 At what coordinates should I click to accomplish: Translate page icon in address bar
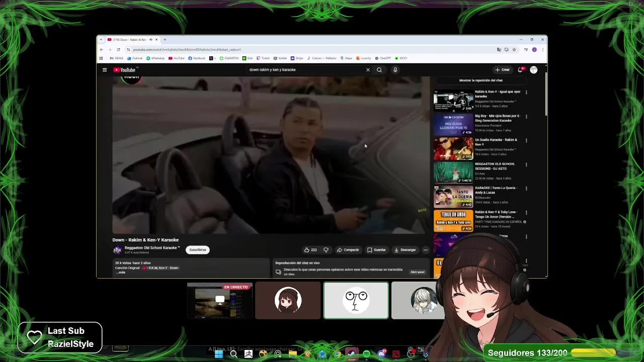(x=499, y=50)
